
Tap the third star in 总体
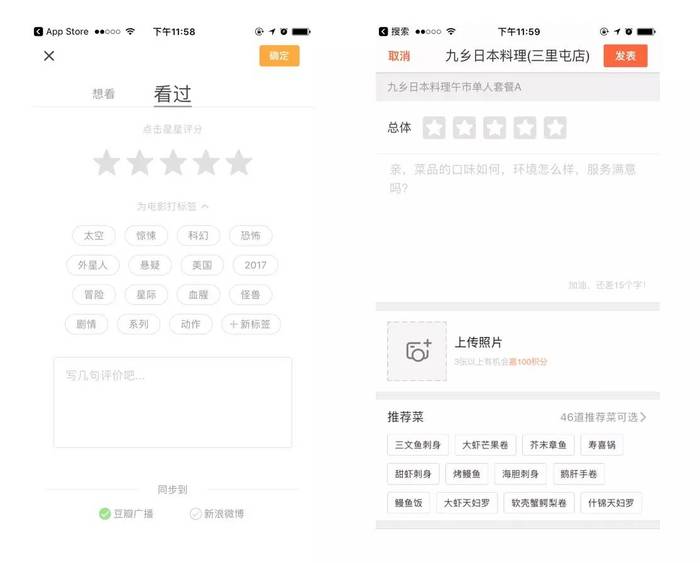pyautogui.click(x=495, y=128)
